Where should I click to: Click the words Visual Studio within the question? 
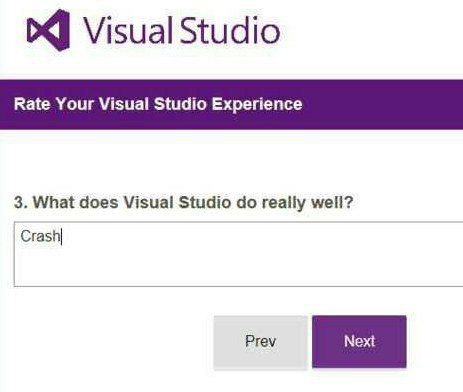click(177, 203)
